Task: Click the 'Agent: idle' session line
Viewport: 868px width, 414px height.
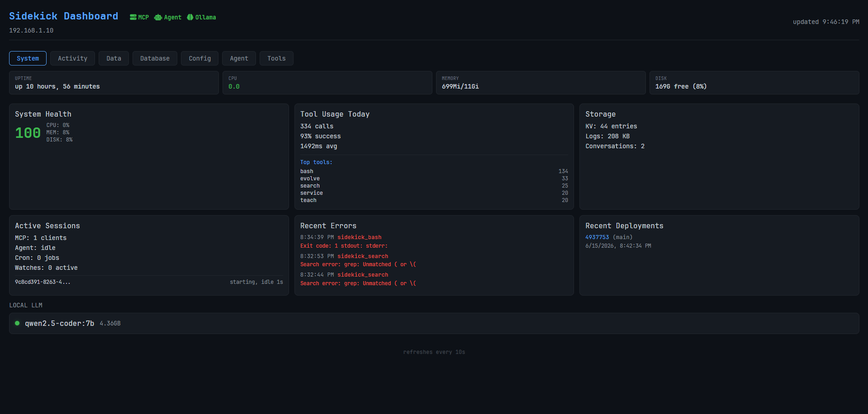Action: 35,248
